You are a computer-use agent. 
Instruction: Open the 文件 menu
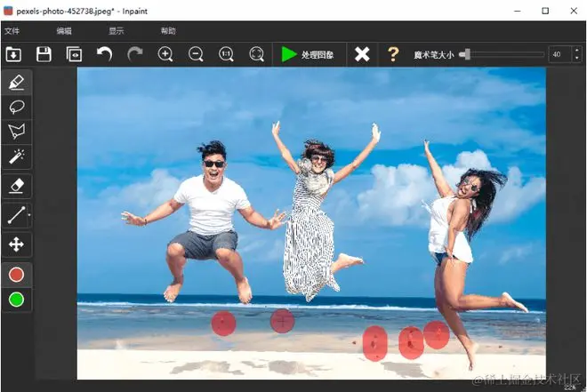tap(12, 31)
